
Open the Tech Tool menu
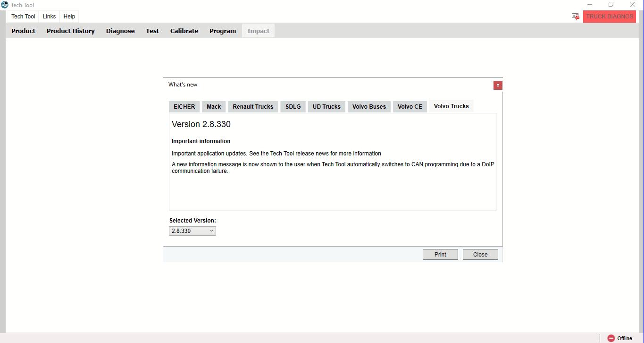[x=23, y=17]
